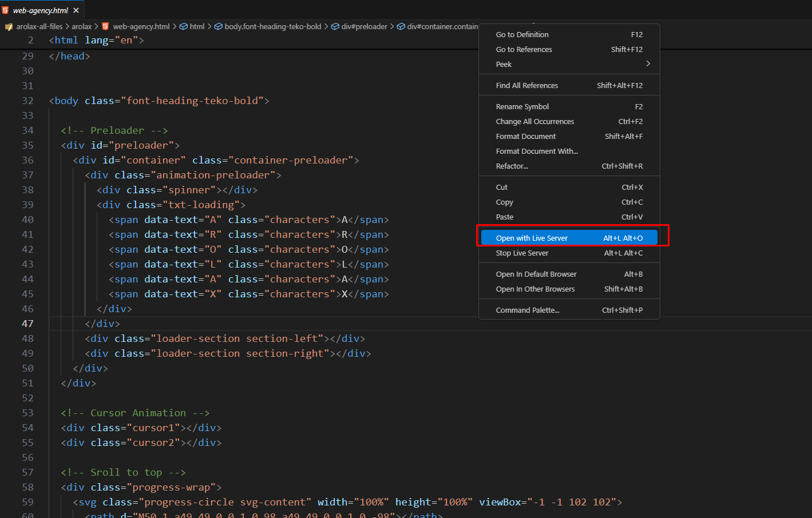
Task: Select Copy from context menu
Action: [x=569, y=202]
